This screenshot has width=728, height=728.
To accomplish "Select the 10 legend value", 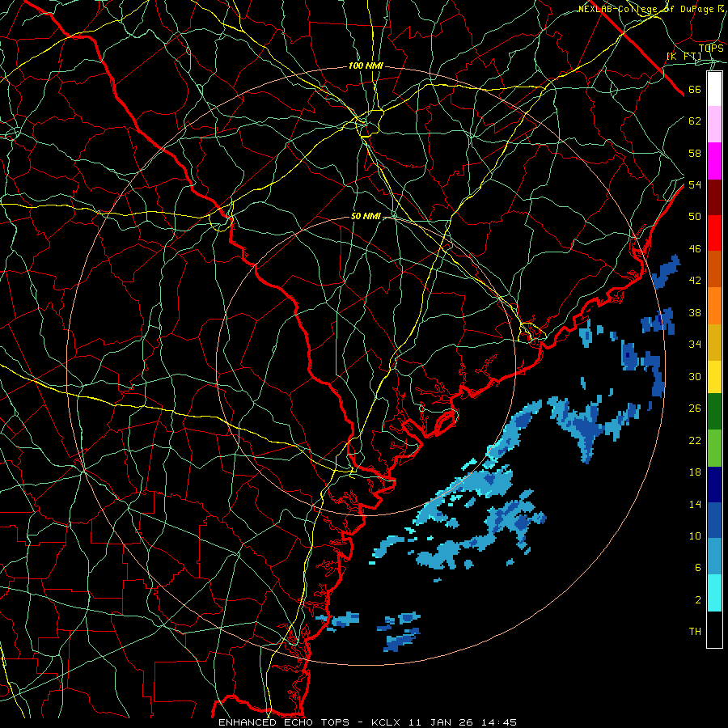I will point(695,536).
